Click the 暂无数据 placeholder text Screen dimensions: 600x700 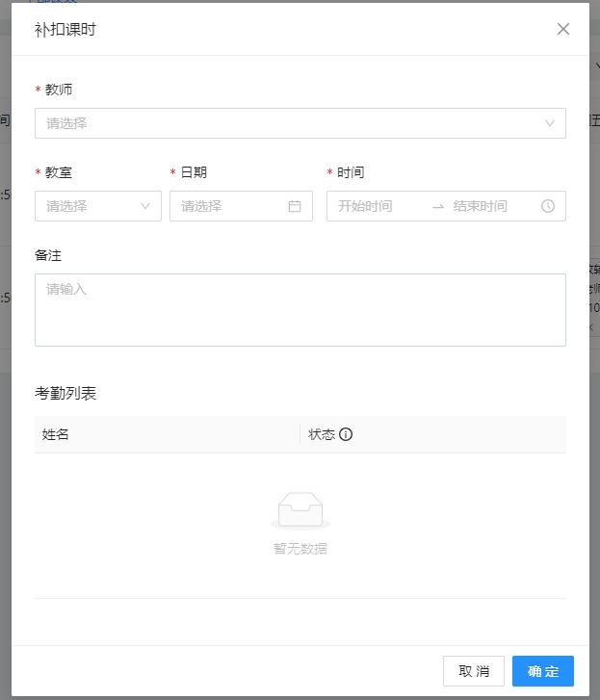pos(300,549)
